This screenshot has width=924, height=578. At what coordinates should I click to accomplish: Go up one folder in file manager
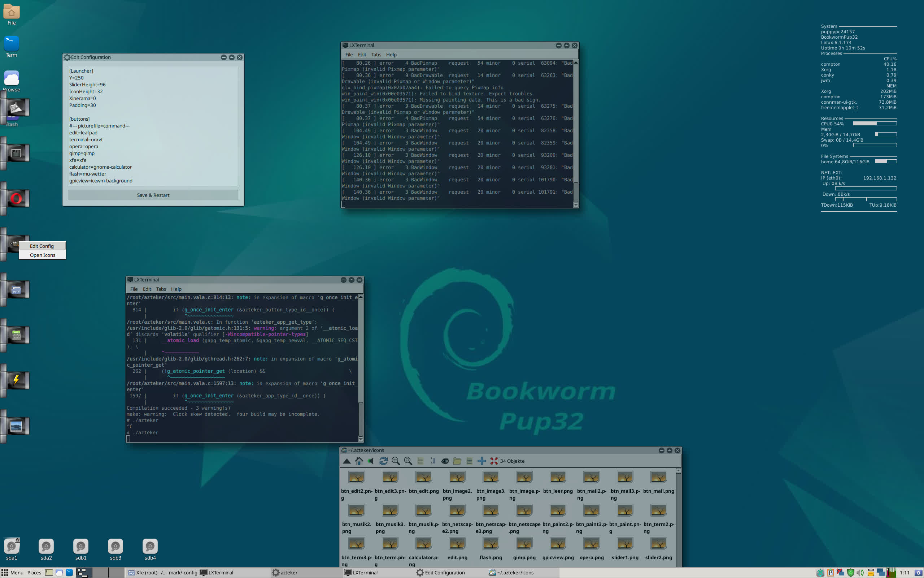347,461
